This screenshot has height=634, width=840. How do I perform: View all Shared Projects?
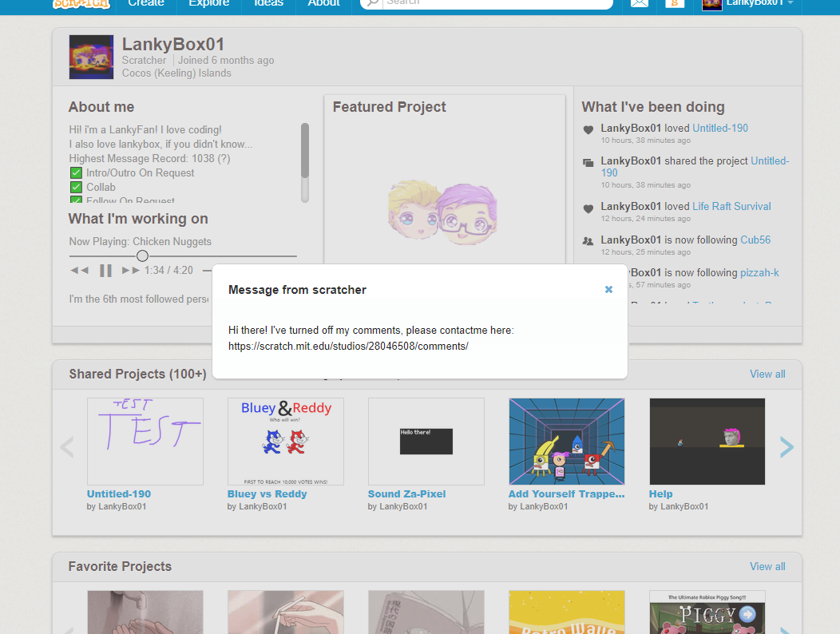[767, 374]
